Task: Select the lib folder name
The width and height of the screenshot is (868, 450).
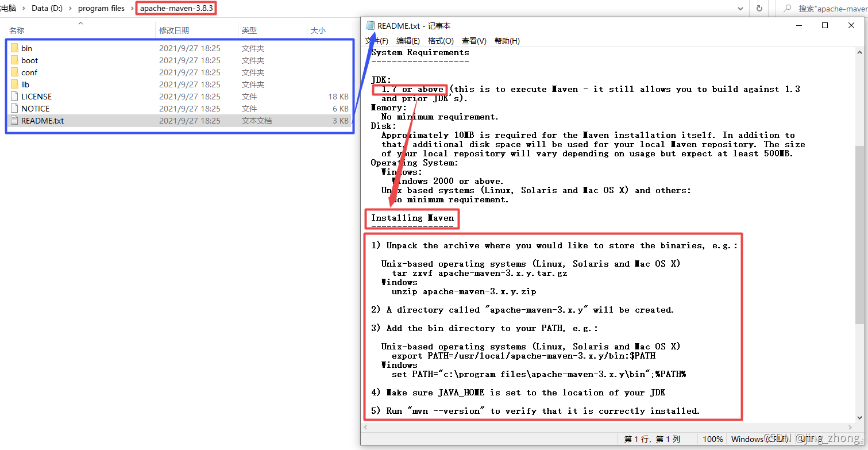Action: click(x=25, y=84)
